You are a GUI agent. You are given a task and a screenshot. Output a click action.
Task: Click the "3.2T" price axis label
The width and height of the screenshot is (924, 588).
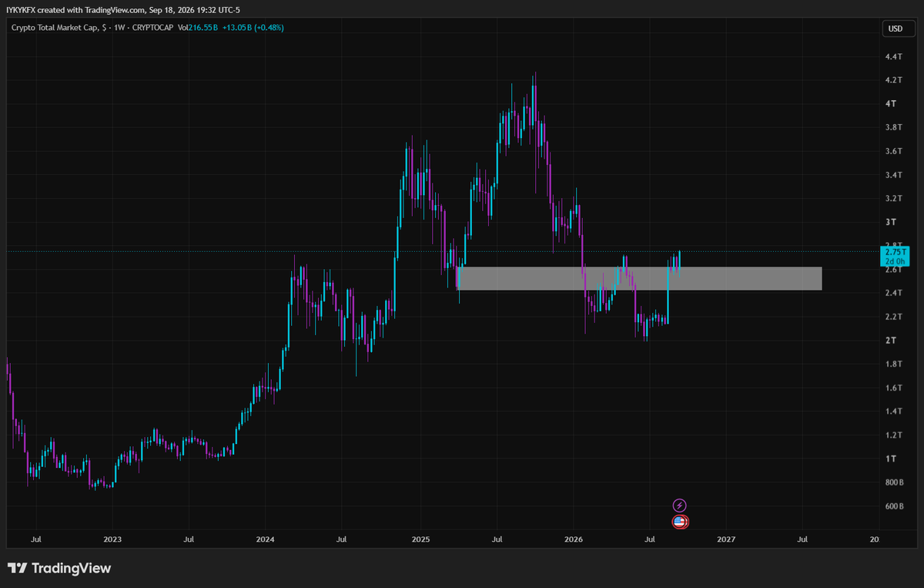894,198
